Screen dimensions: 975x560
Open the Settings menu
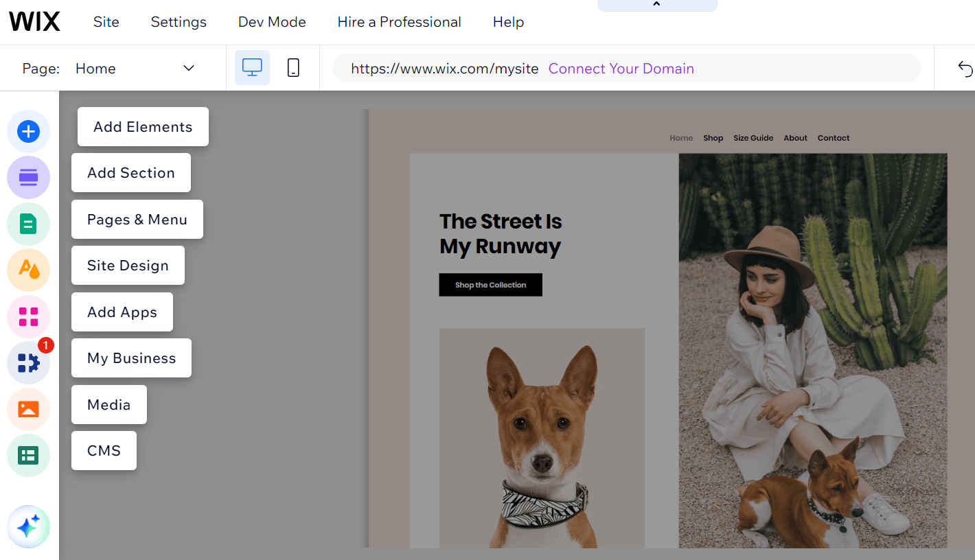pyautogui.click(x=178, y=21)
